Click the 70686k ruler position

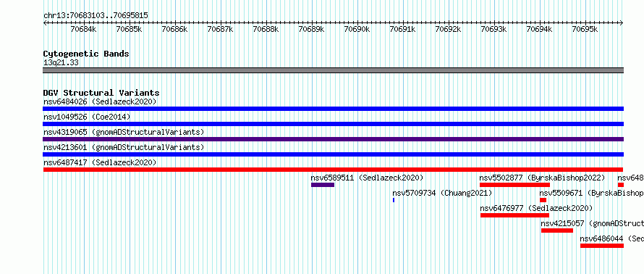(175, 29)
